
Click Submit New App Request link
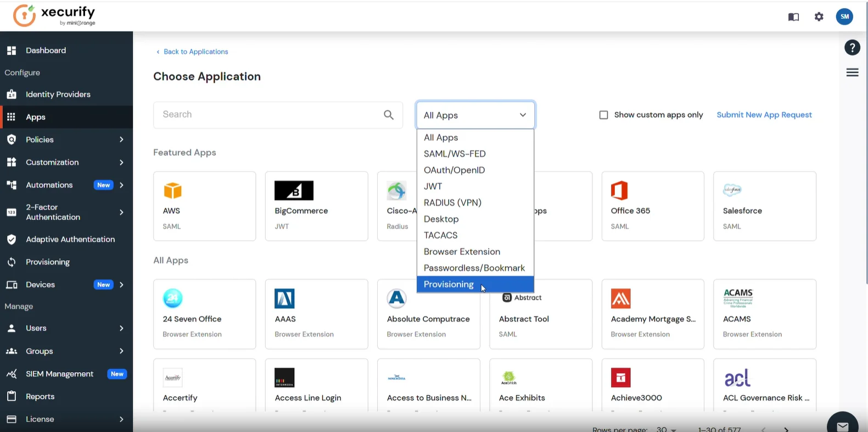pos(764,115)
